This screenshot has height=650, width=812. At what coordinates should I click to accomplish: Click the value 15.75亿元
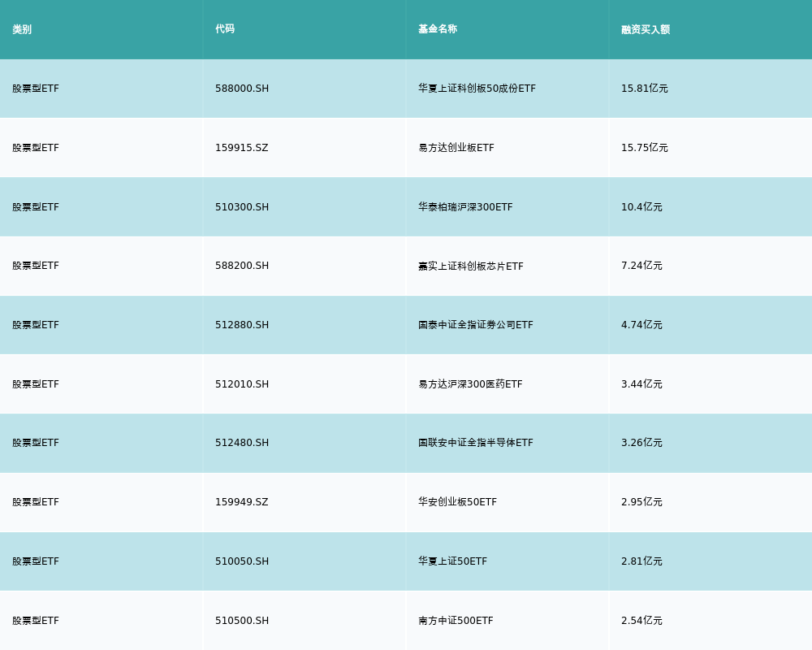click(644, 148)
